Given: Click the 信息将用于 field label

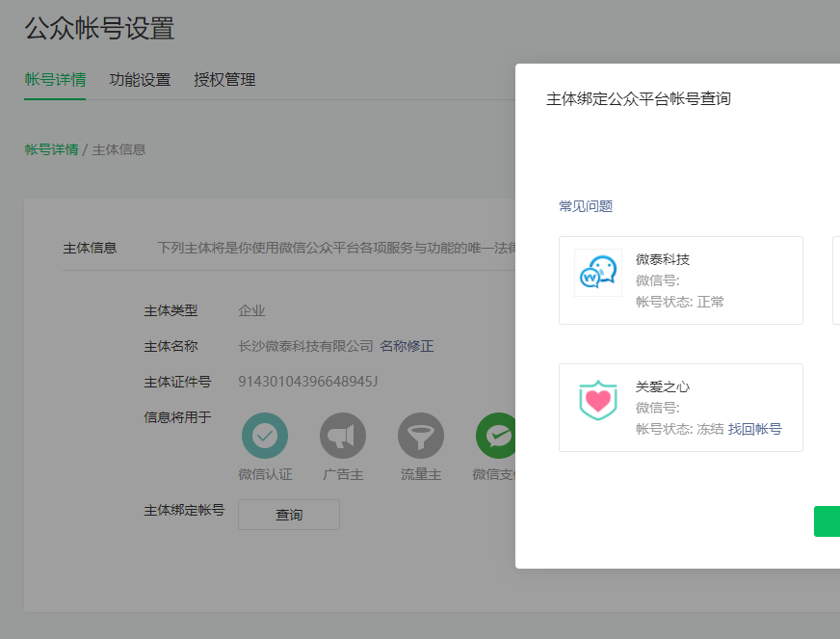Looking at the screenshot, I should 177,417.
